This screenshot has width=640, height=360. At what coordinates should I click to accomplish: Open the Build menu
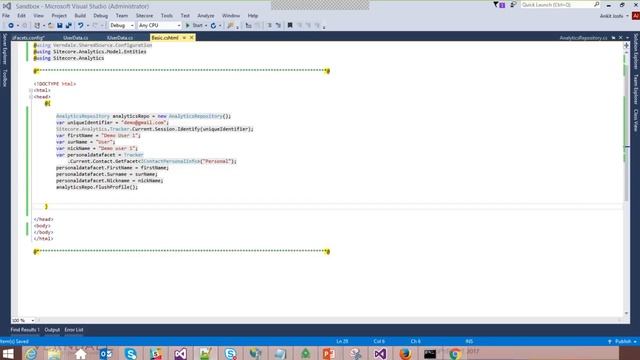(x=80, y=16)
